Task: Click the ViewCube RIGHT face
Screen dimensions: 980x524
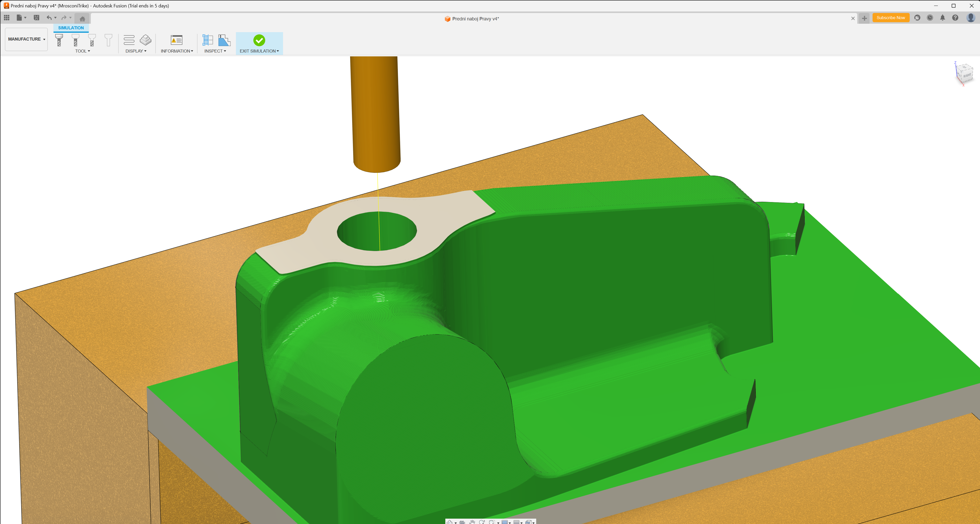Action: (x=967, y=75)
